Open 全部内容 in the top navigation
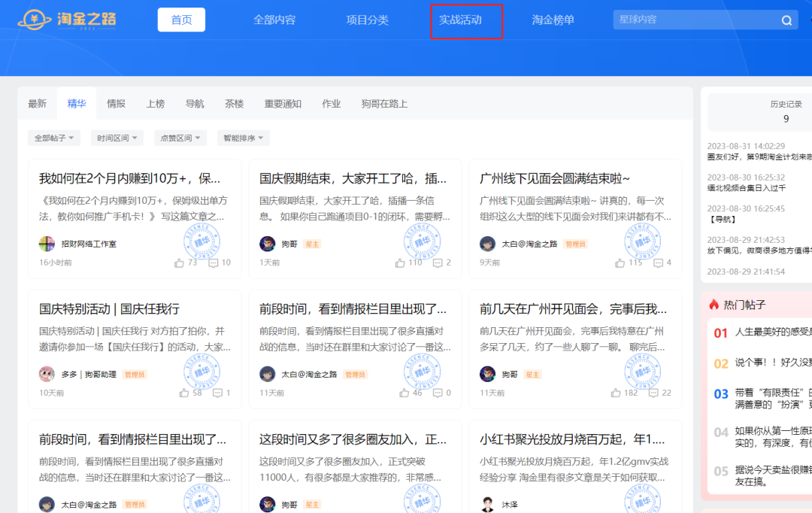Viewport: 812px width, 513px height. [274, 20]
